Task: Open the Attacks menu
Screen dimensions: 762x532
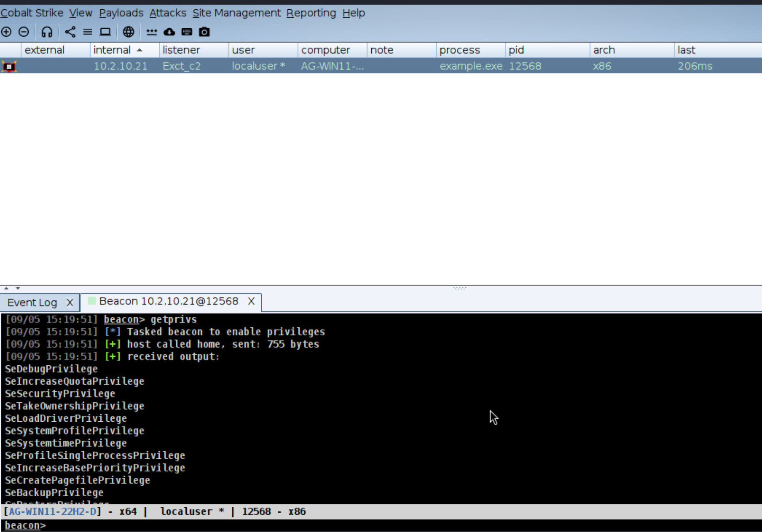Action: coord(168,13)
